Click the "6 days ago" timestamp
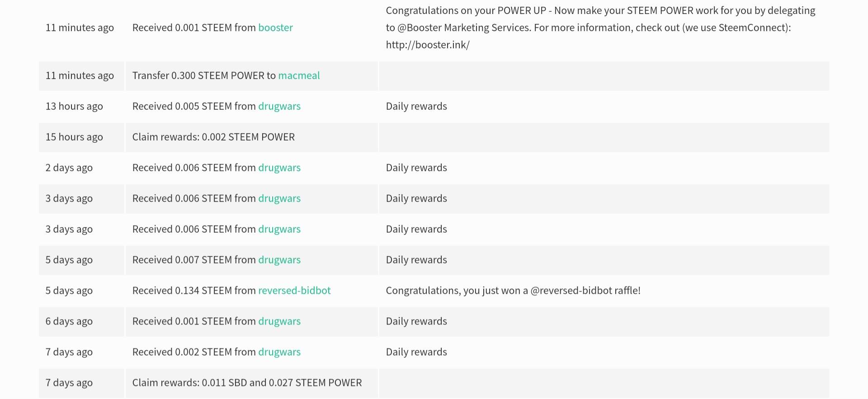Viewport: 868px width, 399px height. tap(69, 321)
